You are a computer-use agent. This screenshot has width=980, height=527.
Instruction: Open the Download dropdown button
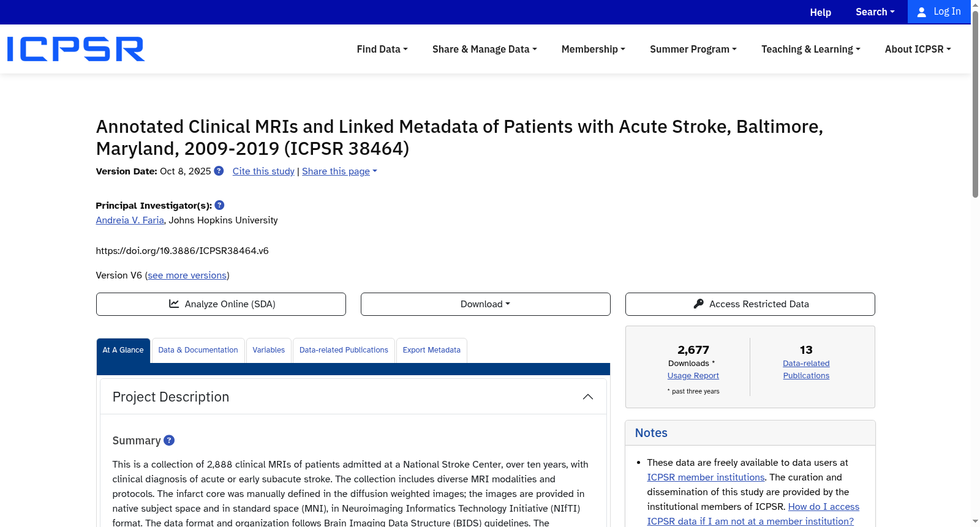point(486,304)
